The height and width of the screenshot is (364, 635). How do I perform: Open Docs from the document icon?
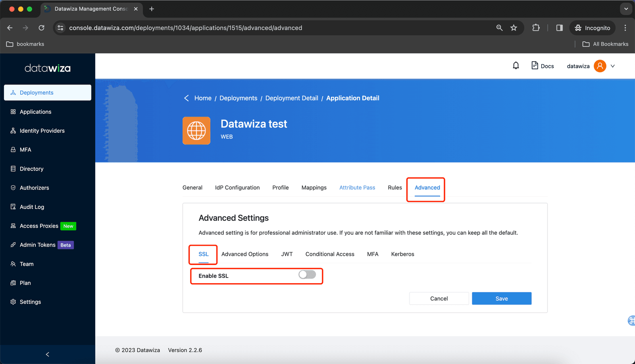[535, 66]
